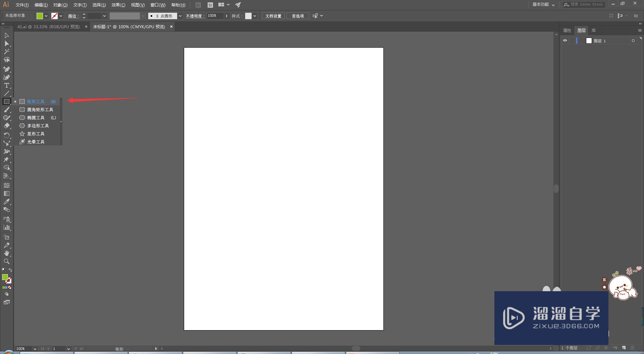
Task: Select the Magic Wand tool
Action: 7,52
